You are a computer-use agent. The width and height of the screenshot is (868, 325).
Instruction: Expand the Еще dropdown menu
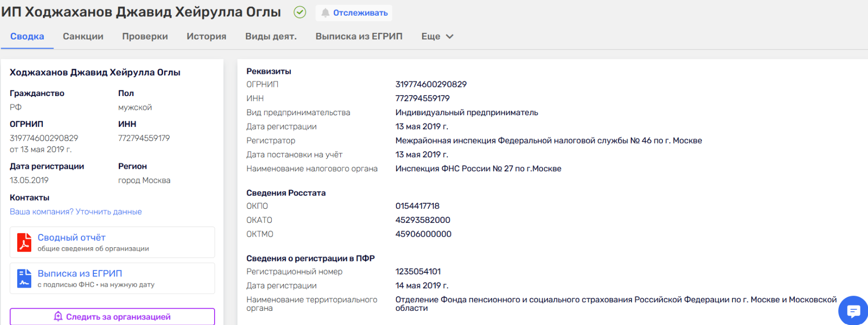point(437,36)
